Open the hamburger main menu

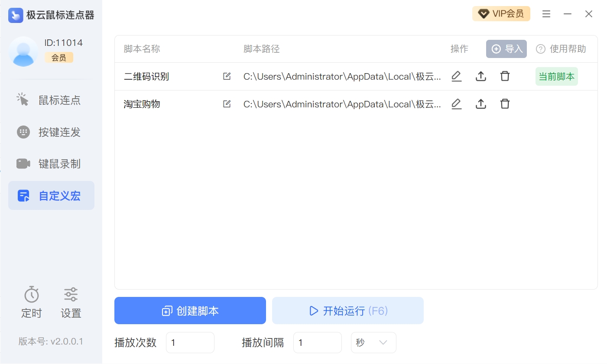coord(546,14)
